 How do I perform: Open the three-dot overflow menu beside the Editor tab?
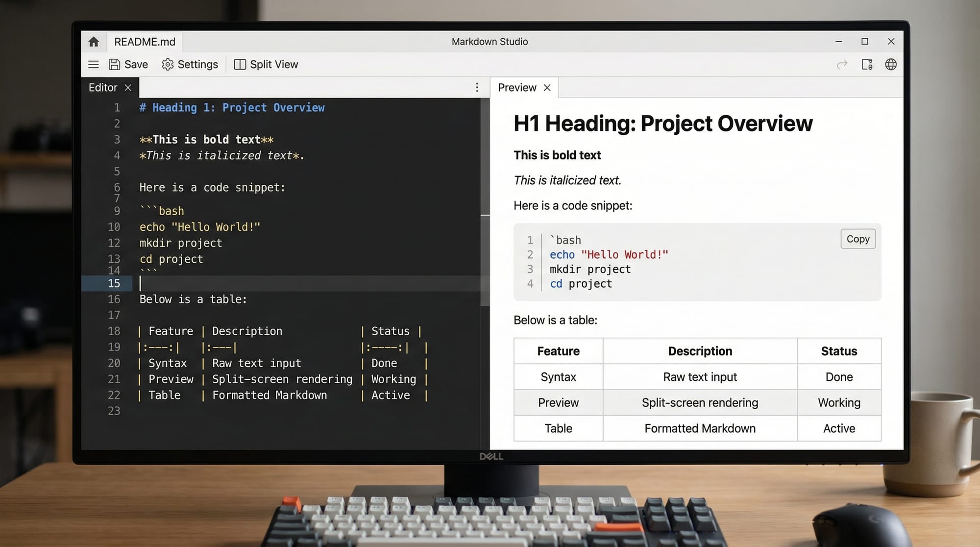tap(477, 87)
